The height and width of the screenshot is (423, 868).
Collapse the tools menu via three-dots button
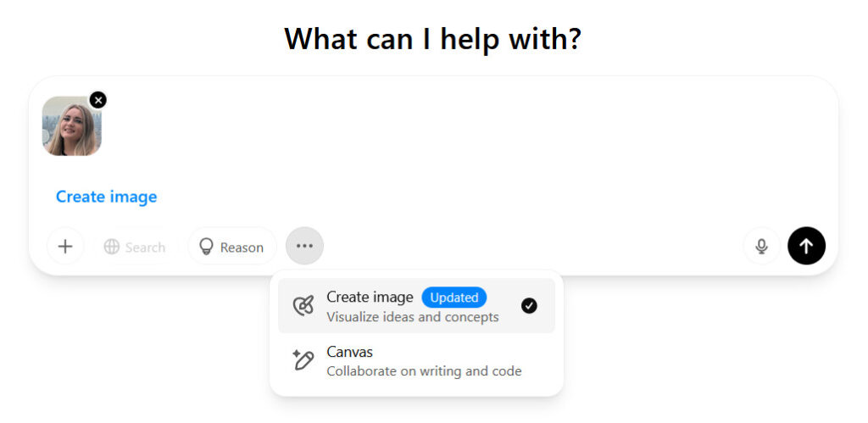(304, 246)
